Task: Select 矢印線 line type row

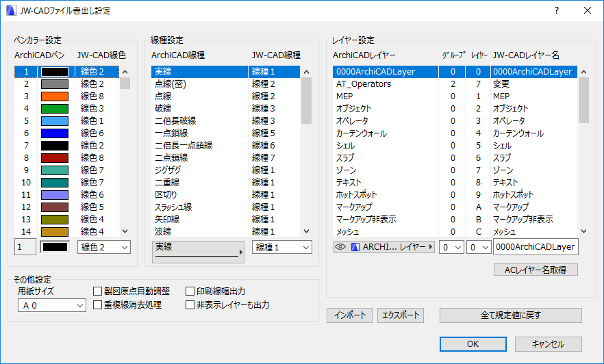Action: 226,220
